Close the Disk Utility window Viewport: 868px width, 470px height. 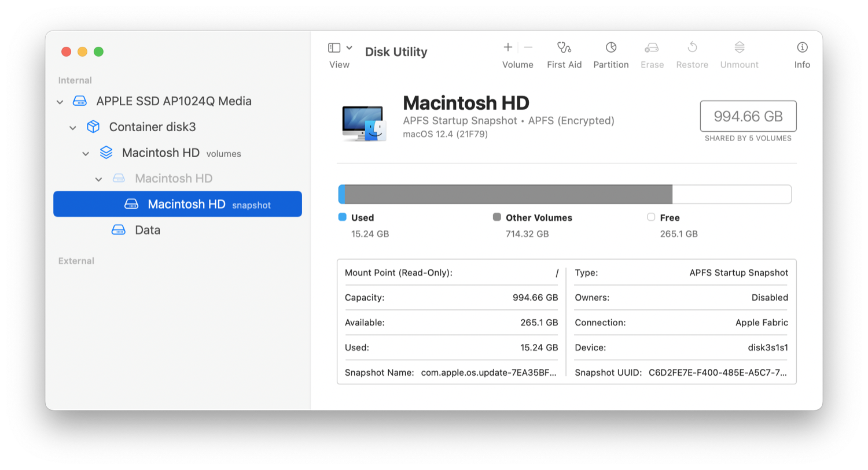[x=66, y=51]
